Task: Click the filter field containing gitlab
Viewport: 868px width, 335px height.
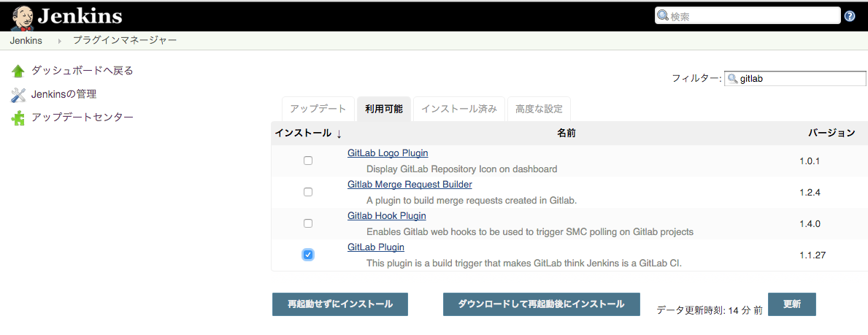Action: [795, 79]
